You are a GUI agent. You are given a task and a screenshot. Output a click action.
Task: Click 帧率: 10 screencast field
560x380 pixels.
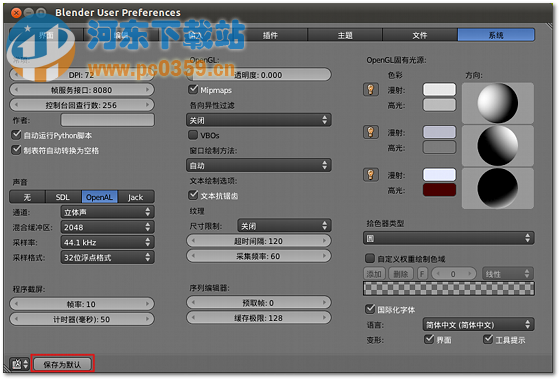[82, 304]
